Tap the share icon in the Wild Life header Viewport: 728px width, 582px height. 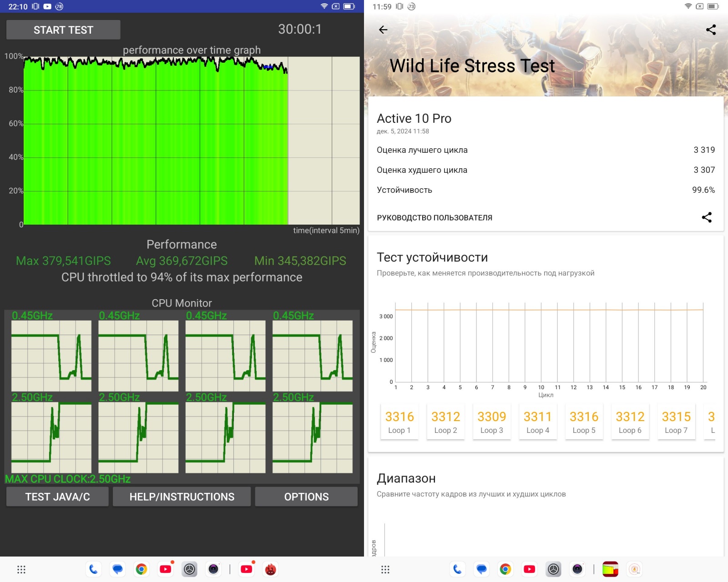(711, 30)
